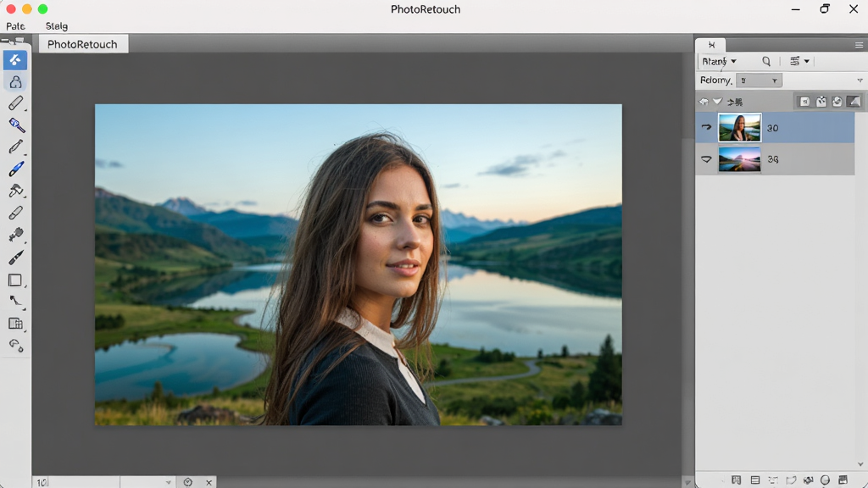Image resolution: width=868 pixels, height=488 pixels.
Task: Open the hamburger menu of the right panel
Action: pos(859,45)
